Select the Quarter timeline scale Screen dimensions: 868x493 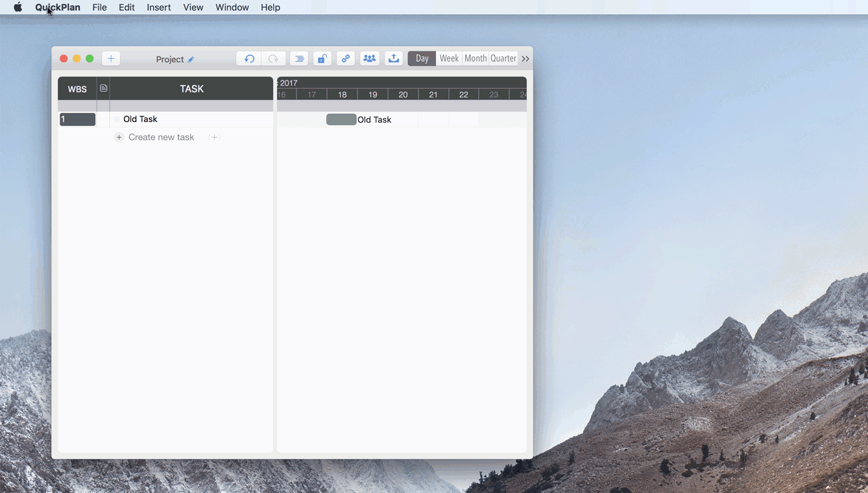[503, 58]
